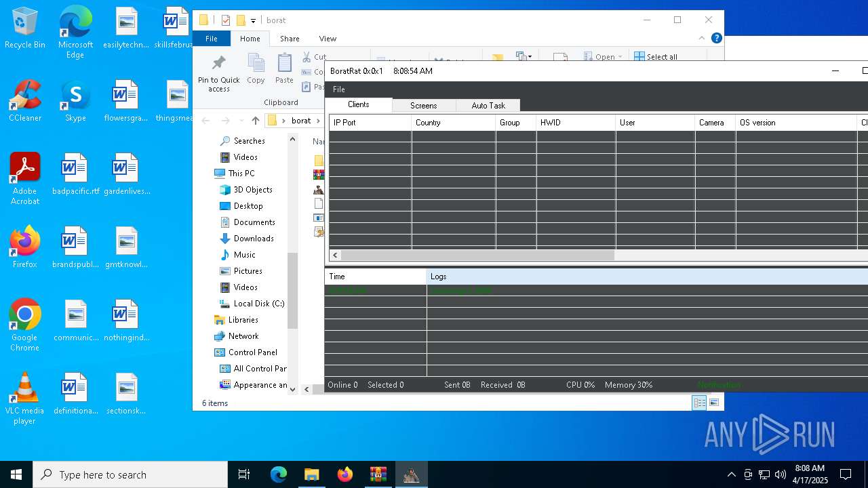This screenshot has height=488, width=868.
Task: Click the User column header
Action: 656,123
